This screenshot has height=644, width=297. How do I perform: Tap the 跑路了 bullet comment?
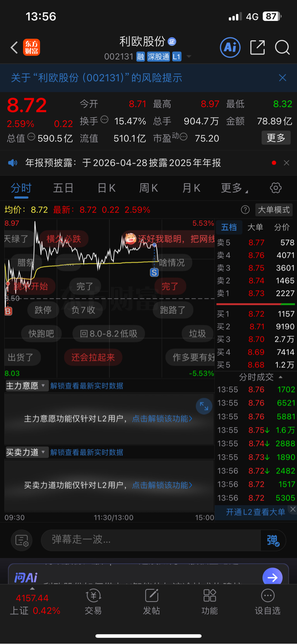tap(173, 310)
